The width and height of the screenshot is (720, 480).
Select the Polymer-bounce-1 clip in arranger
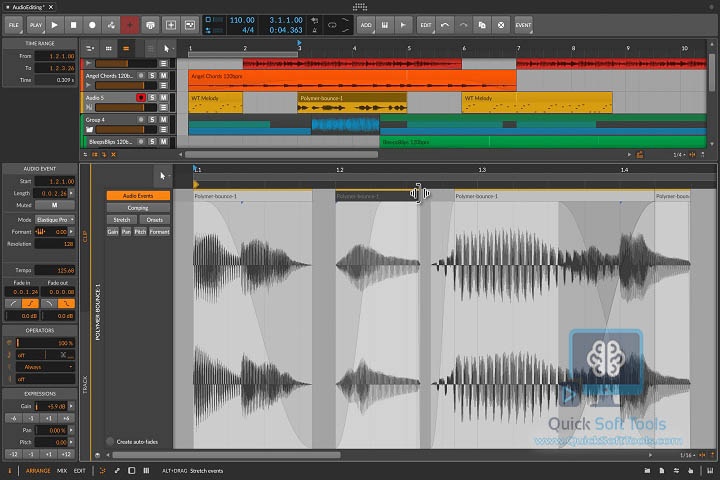(x=352, y=102)
